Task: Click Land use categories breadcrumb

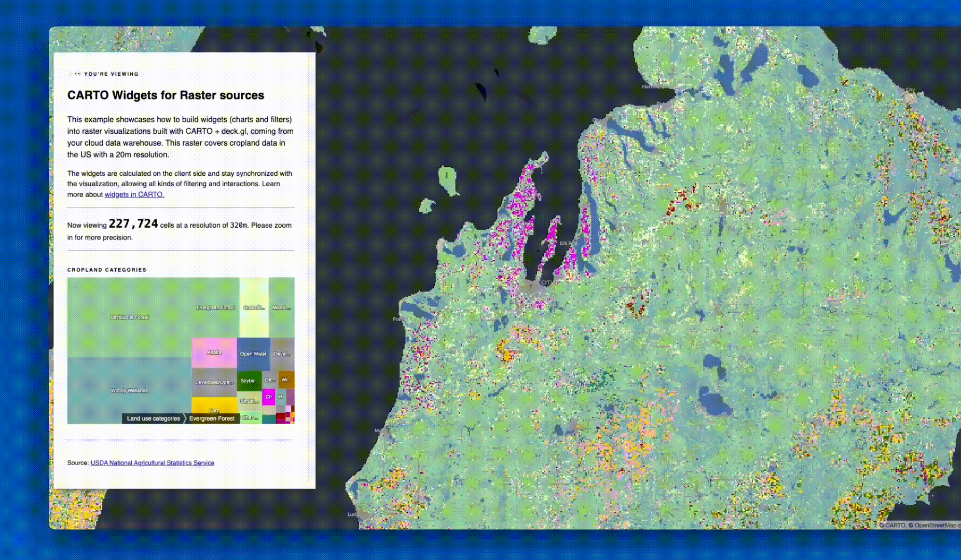Action: [153, 418]
